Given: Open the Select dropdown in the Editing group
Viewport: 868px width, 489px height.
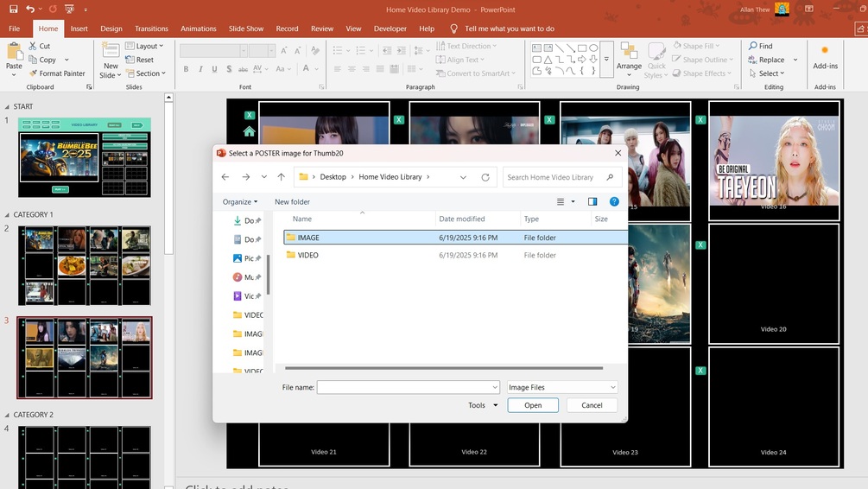Looking at the screenshot, I should (x=767, y=73).
